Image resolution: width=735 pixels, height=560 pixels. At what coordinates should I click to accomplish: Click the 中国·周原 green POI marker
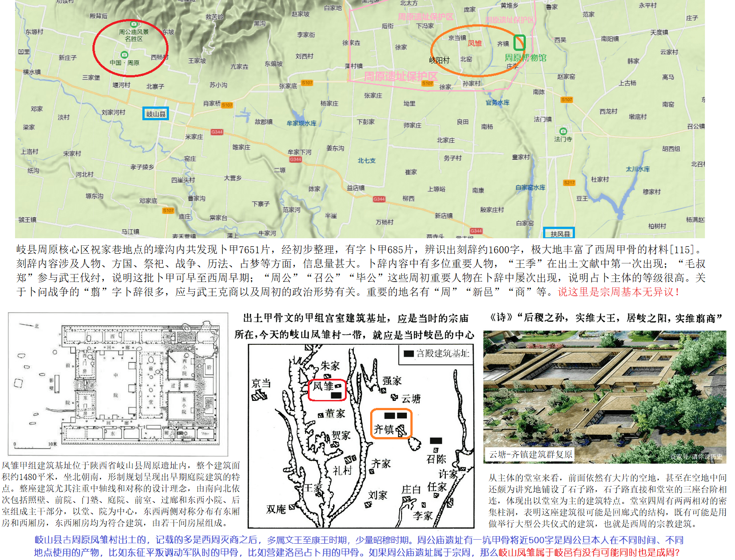point(124,54)
